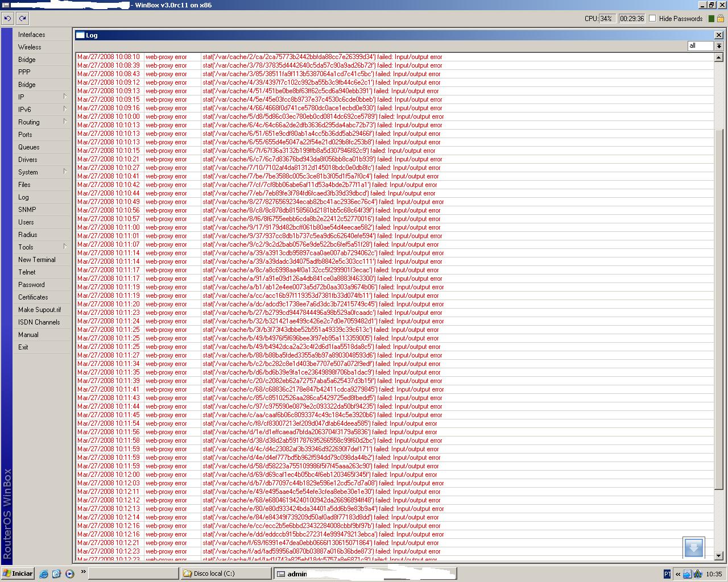Launch Windows Media Player from the quick launch
The width and height of the screenshot is (728, 582).
pyautogui.click(x=69, y=574)
